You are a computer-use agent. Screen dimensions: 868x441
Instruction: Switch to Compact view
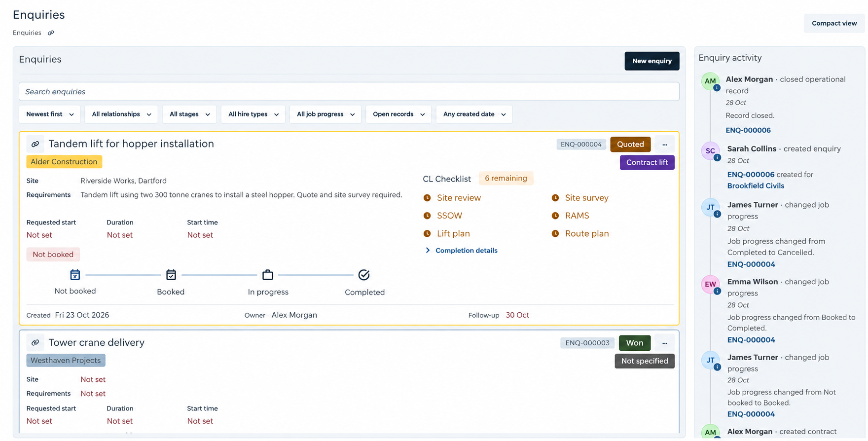(x=834, y=23)
